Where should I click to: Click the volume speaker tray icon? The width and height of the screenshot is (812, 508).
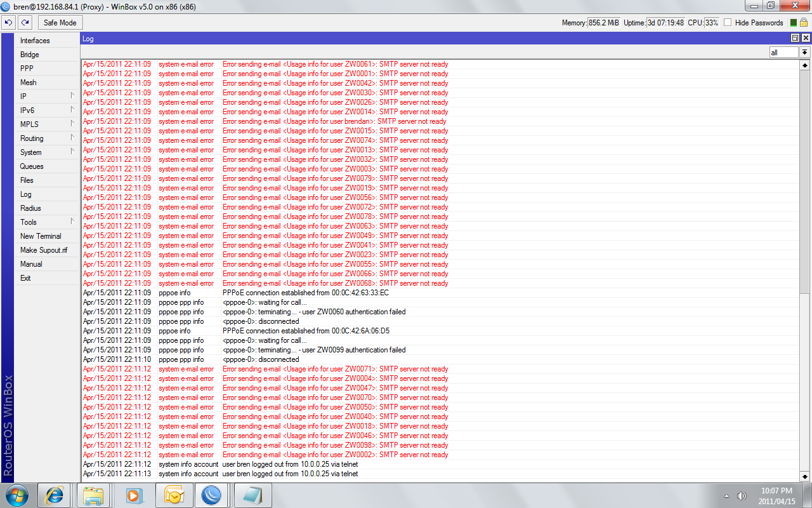[x=742, y=495]
